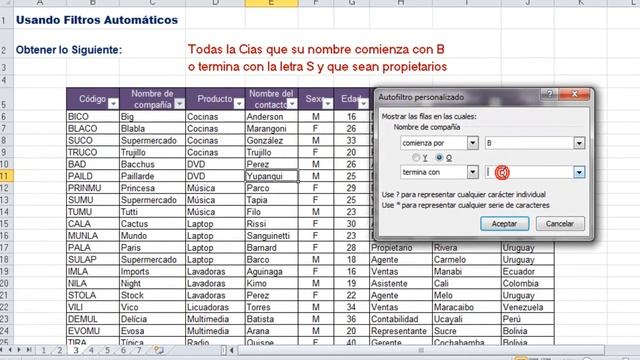Screen dimensions: 640x360
Task: Click cell containing Princesa
Action: [152, 188]
